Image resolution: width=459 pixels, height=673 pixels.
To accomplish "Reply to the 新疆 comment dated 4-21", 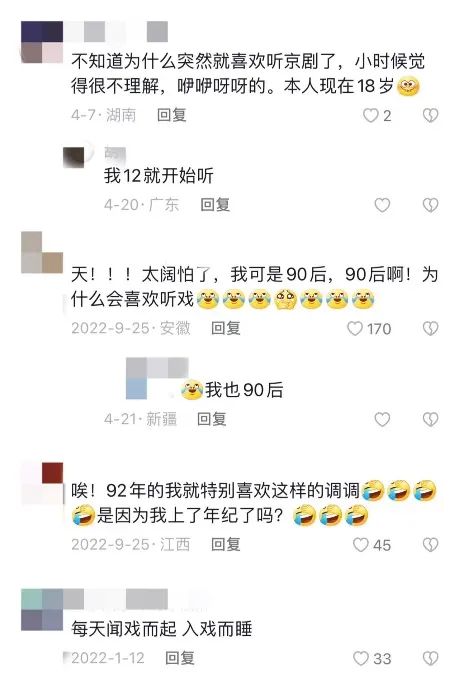I will (x=212, y=419).
